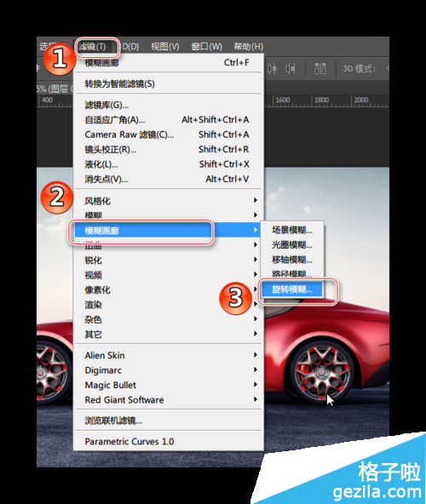This screenshot has height=504, width=426.
Task: Open Camera Raw 滤镜(C)...
Action: coord(168,135)
